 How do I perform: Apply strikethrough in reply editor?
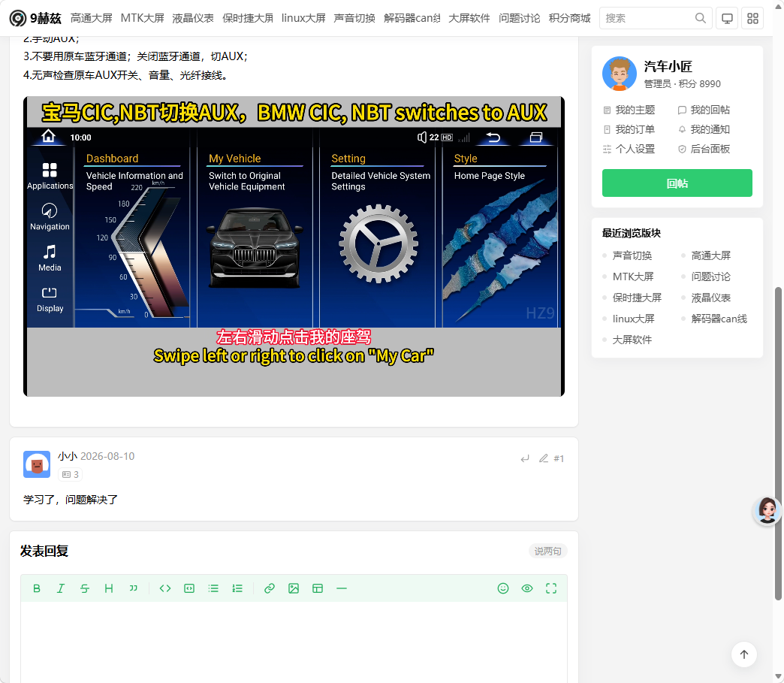[x=85, y=588]
